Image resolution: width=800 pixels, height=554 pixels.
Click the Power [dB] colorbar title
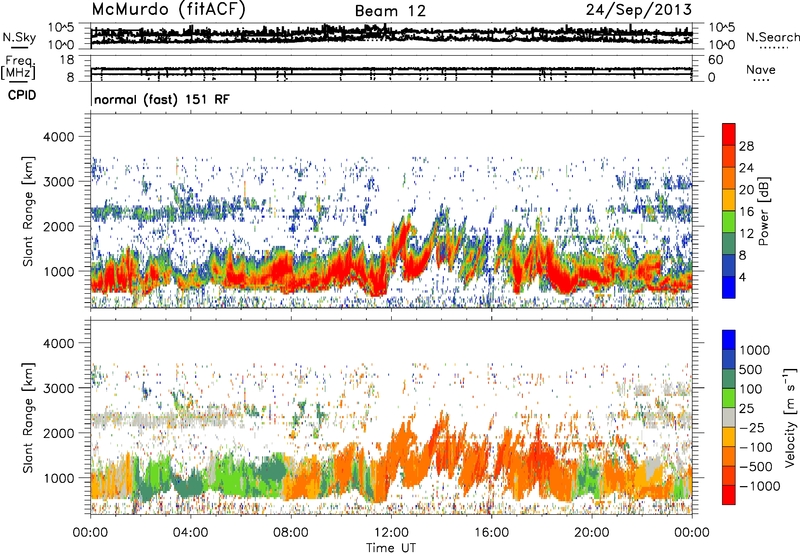point(764,211)
